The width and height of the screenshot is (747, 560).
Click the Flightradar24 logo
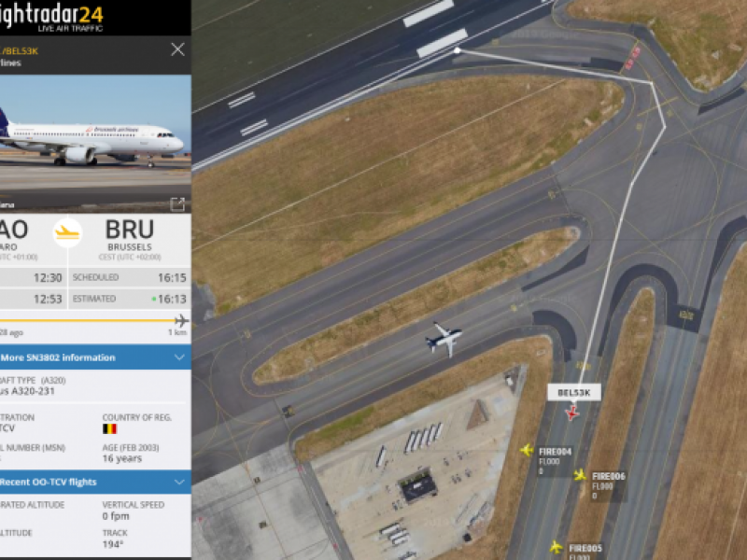pyautogui.click(x=50, y=17)
